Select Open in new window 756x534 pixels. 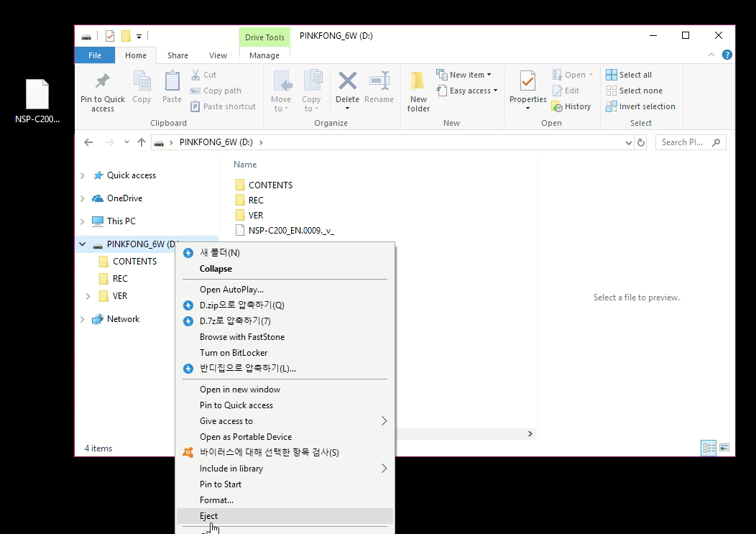[285, 390]
